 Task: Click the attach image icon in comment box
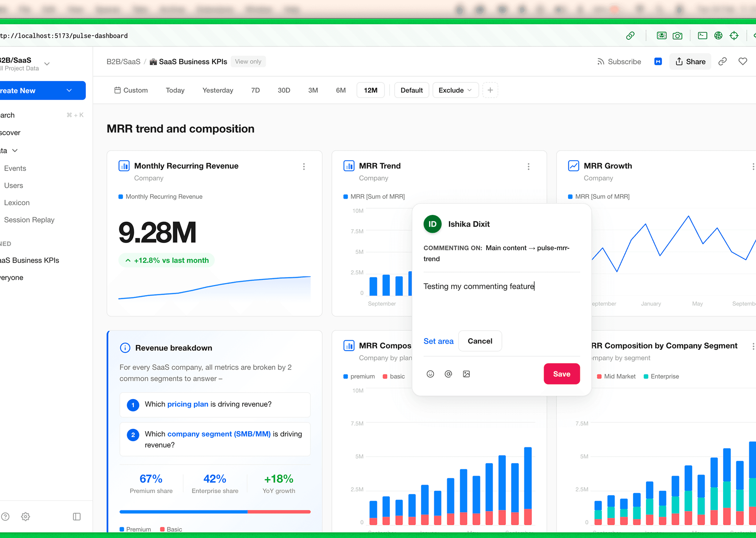tap(466, 374)
